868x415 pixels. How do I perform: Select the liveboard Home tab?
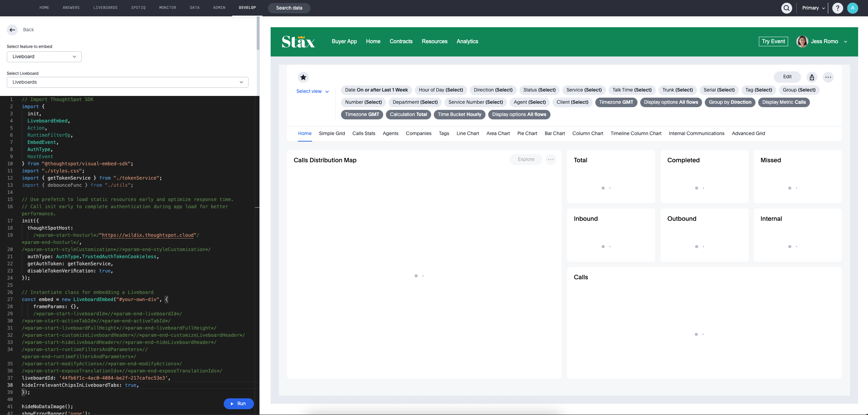click(305, 134)
